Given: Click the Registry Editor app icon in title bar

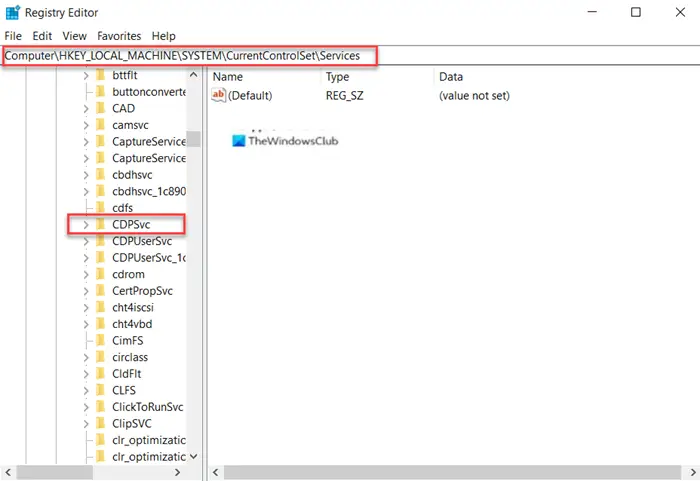Looking at the screenshot, I should (x=12, y=13).
